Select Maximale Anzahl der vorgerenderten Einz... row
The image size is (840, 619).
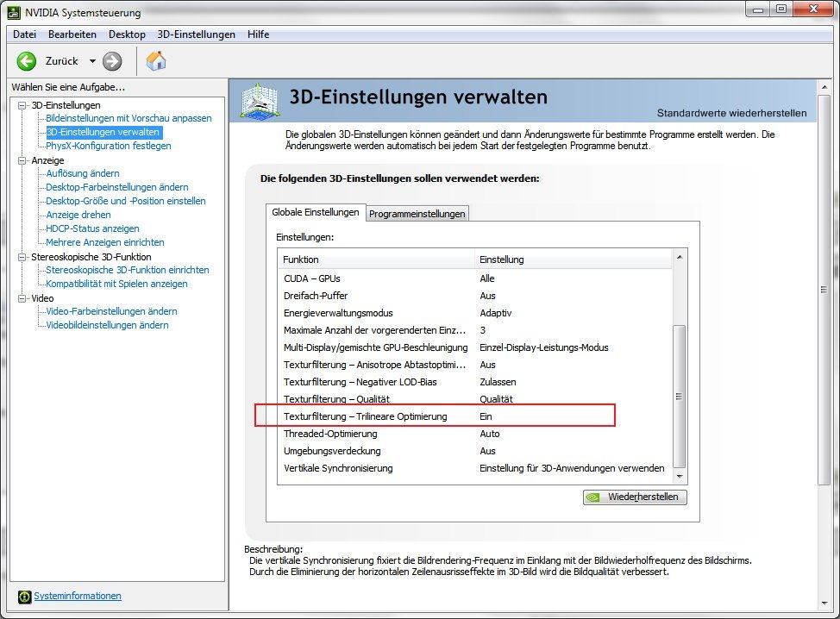(x=474, y=330)
